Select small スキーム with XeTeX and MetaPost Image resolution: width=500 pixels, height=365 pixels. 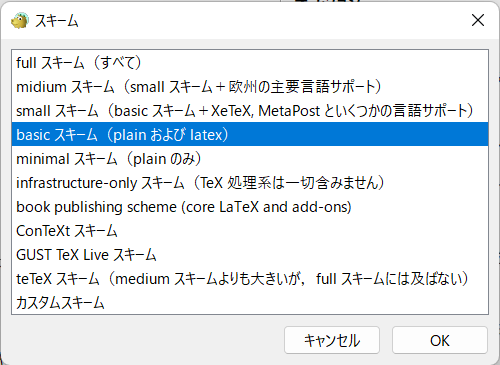[250, 111]
